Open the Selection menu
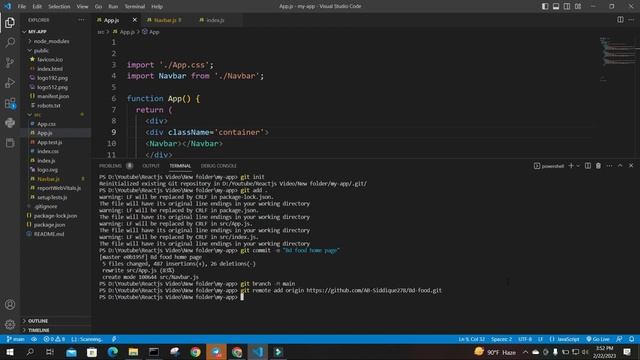 coord(59,7)
